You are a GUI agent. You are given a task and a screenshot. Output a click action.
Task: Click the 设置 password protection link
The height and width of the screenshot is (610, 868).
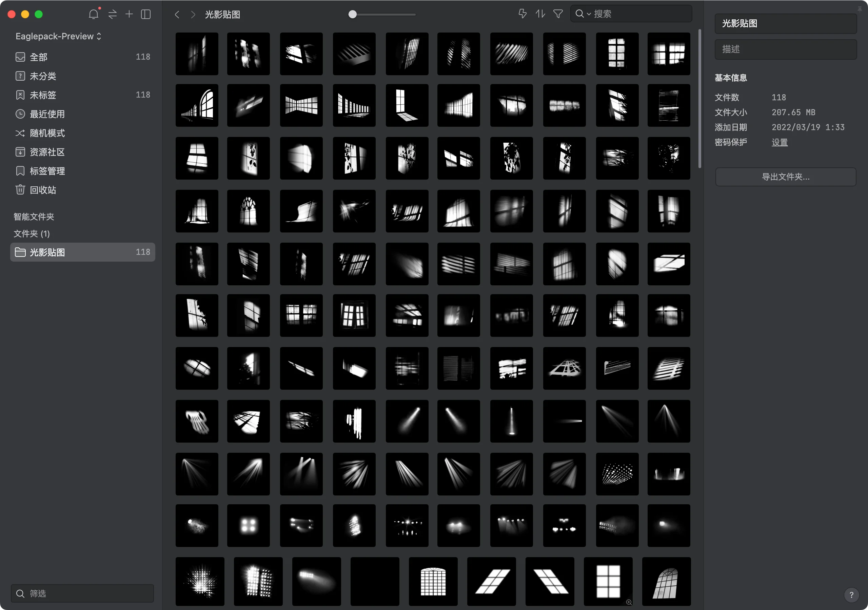[x=780, y=142]
